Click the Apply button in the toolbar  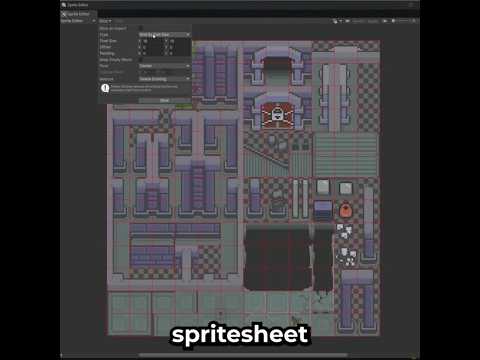click(373, 21)
